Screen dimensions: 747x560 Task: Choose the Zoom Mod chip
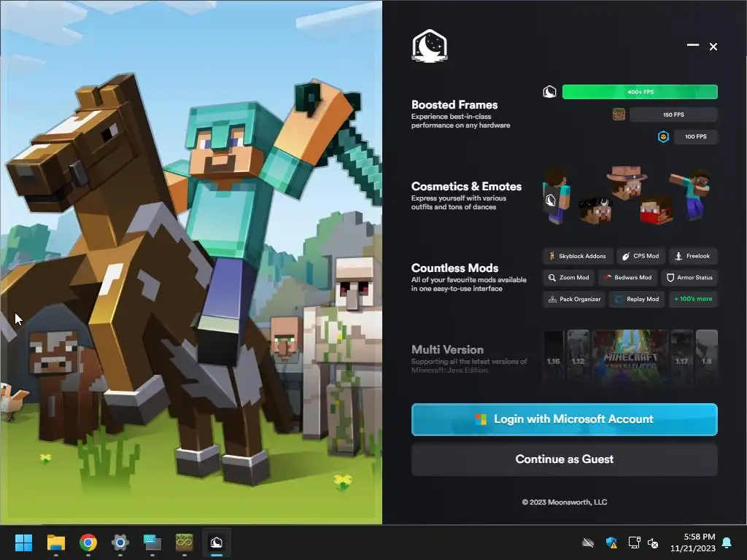pyautogui.click(x=568, y=278)
